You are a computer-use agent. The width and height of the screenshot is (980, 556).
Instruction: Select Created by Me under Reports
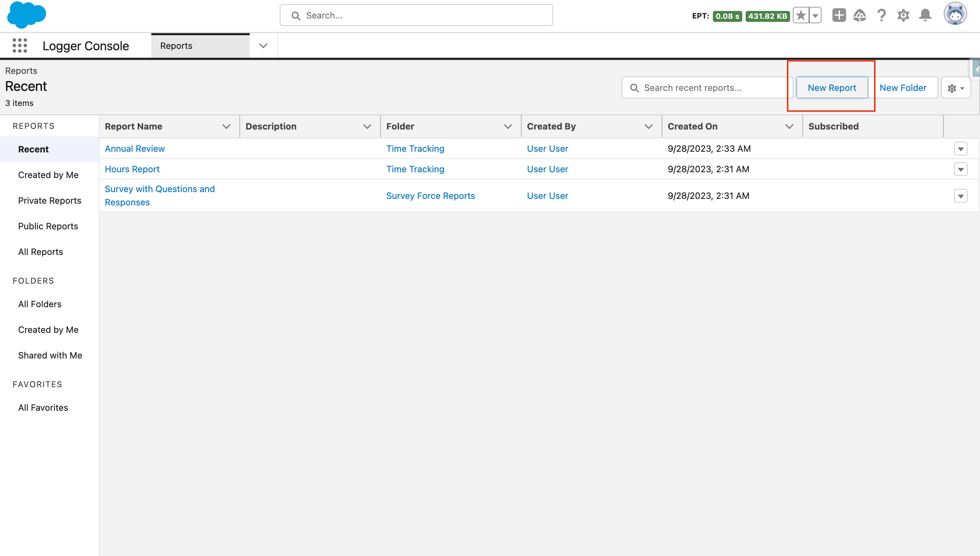(48, 175)
